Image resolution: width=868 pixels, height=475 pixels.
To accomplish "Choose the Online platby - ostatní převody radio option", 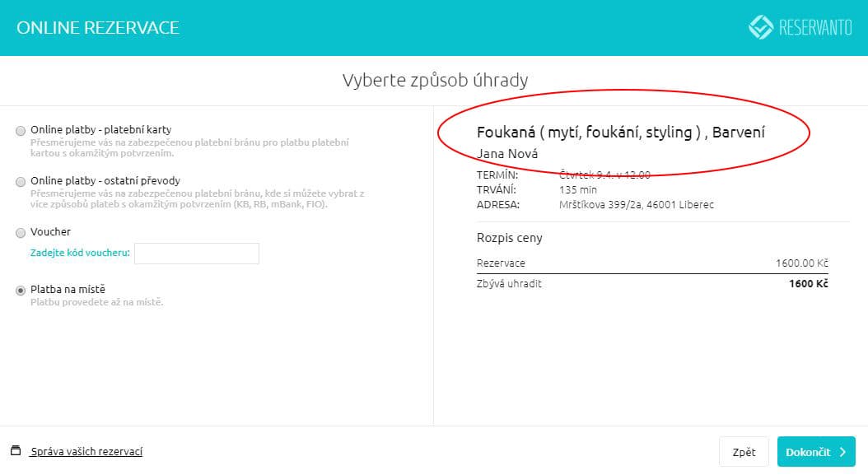I will coord(21,181).
